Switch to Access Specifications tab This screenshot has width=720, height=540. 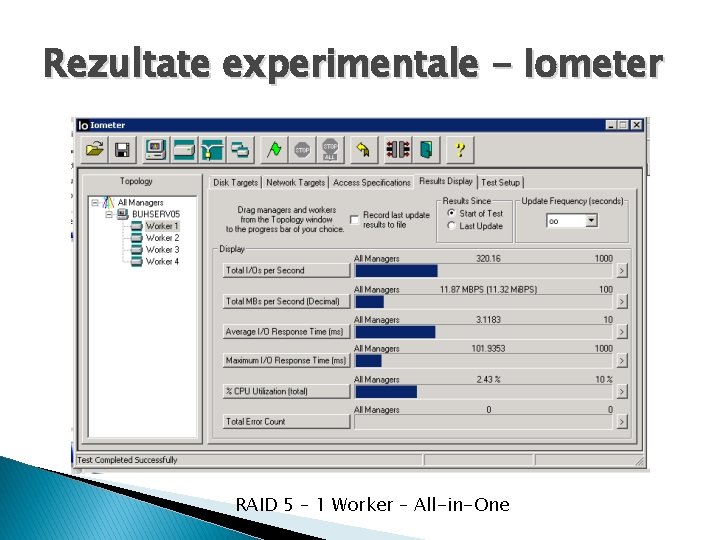[371, 183]
